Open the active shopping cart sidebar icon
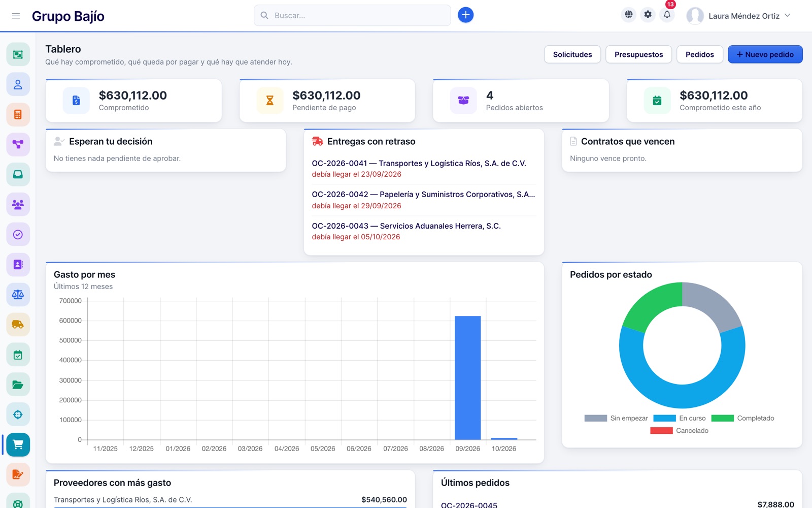The width and height of the screenshot is (812, 508). [18, 444]
